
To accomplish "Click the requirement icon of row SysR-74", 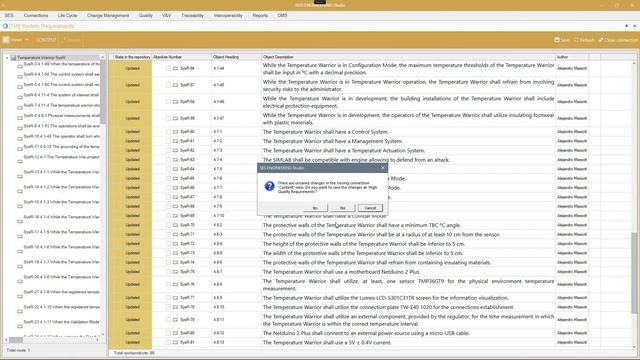I will pyautogui.click(x=176, y=262).
